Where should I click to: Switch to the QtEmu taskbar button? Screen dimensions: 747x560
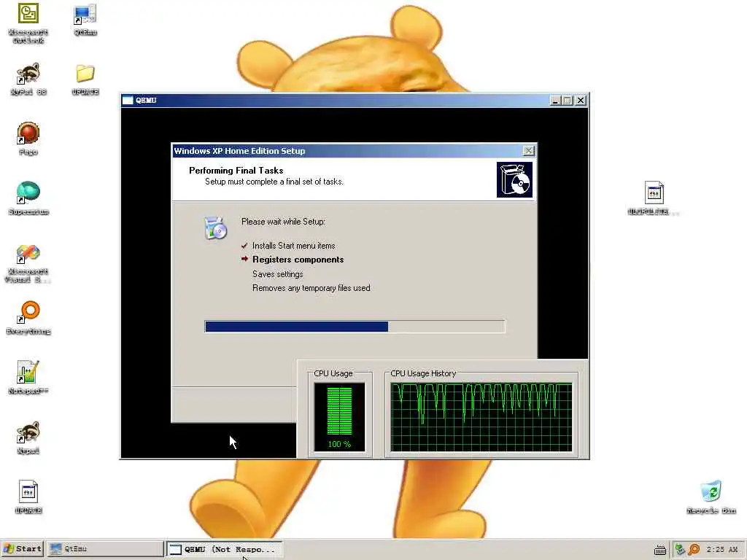coord(105,549)
